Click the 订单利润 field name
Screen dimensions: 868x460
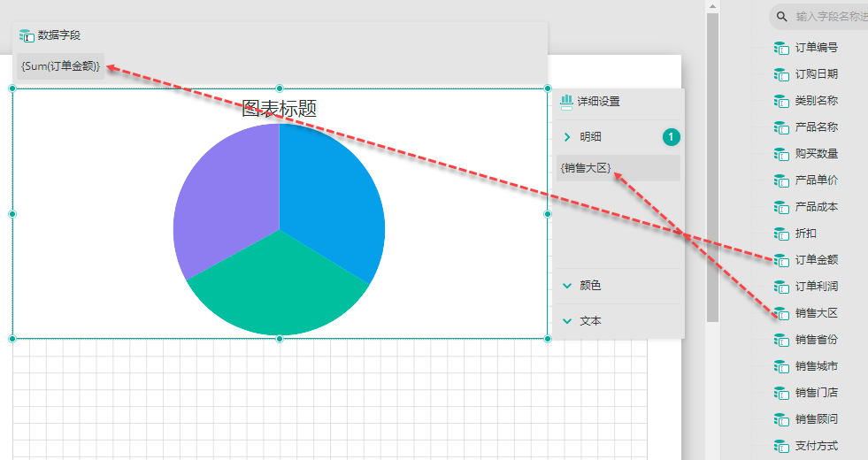(x=817, y=287)
